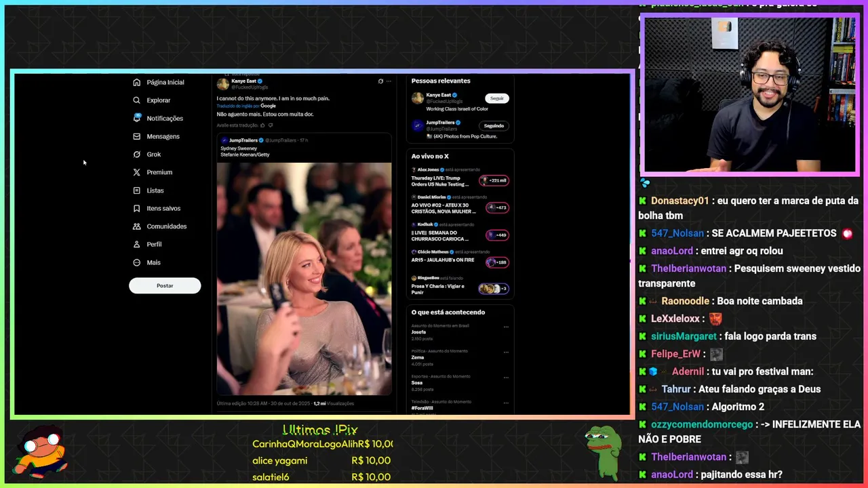Screen dimensions: 868x488
Task: Open the Sydney Sweeney photo in quoted post
Action: coord(304,279)
